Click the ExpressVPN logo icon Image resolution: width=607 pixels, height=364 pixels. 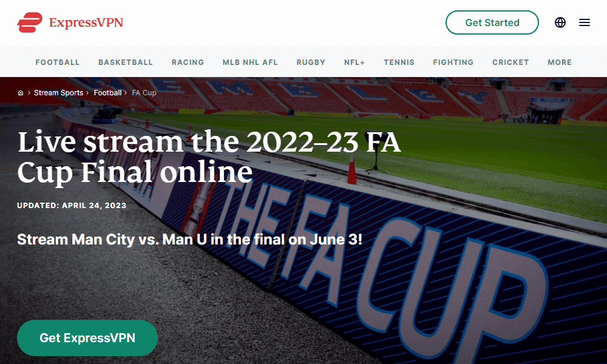[x=30, y=22]
